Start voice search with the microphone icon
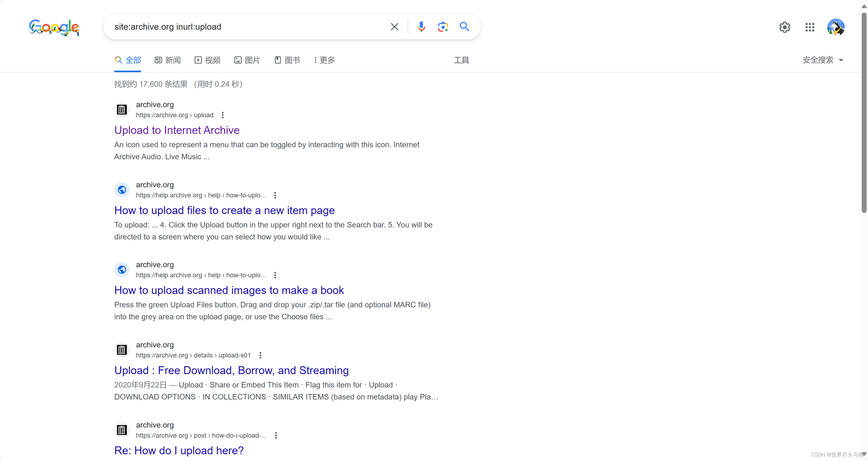The image size is (868, 460). pos(421,27)
